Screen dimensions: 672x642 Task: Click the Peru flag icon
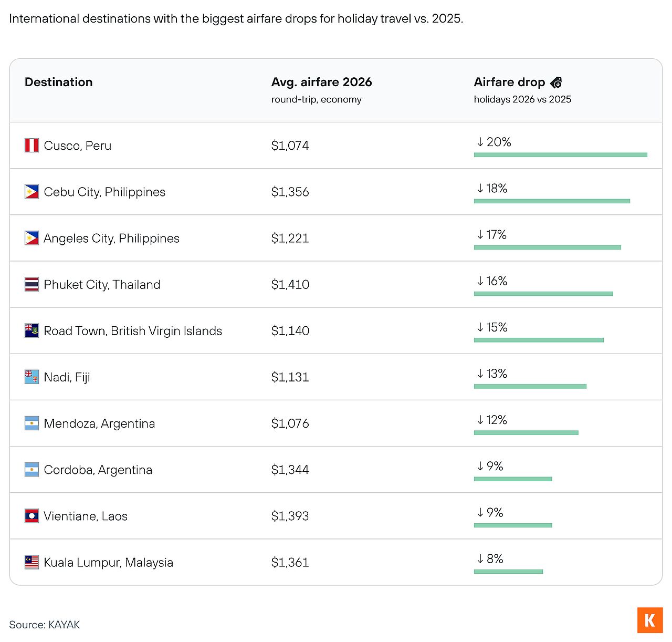(31, 146)
